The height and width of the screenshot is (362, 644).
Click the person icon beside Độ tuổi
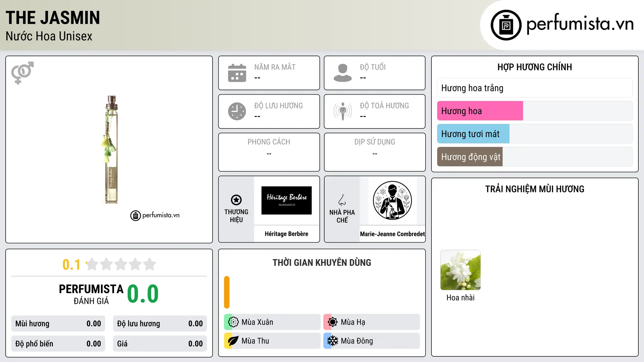tap(343, 73)
